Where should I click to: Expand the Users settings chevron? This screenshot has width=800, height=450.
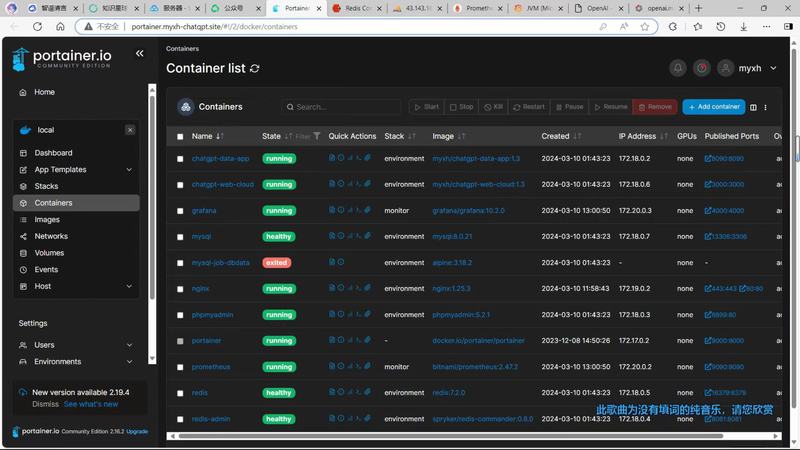[129, 345]
